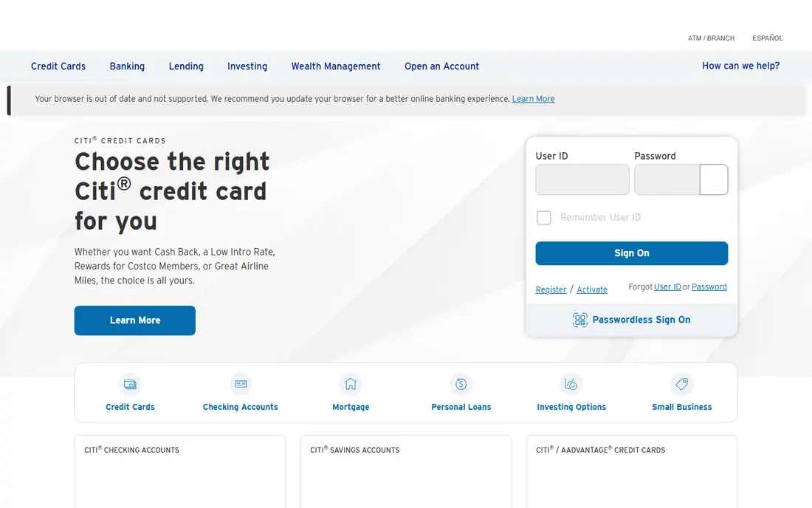Click the Personal Loans quick link text
This screenshot has width=812, height=508.
point(461,407)
